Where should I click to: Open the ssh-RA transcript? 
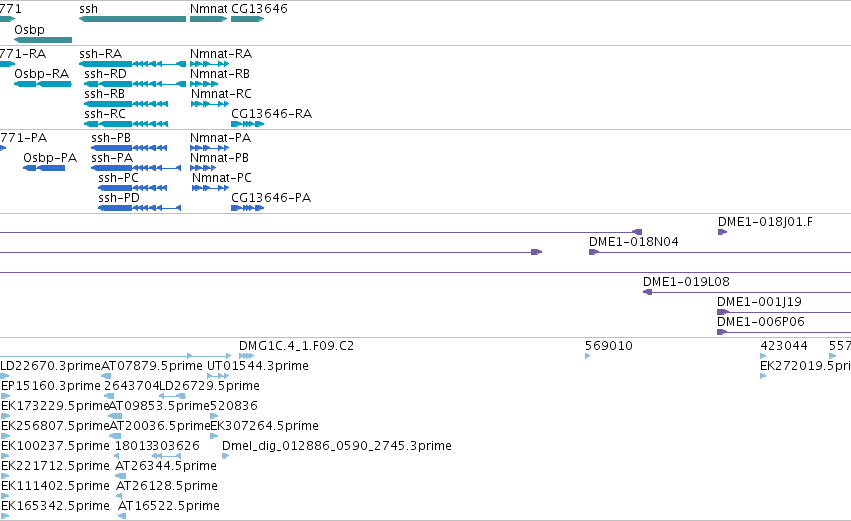pos(132,64)
